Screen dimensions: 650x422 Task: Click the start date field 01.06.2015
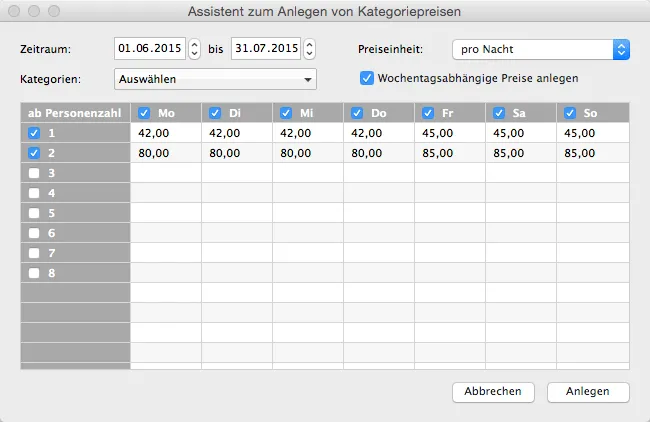[x=150, y=49]
